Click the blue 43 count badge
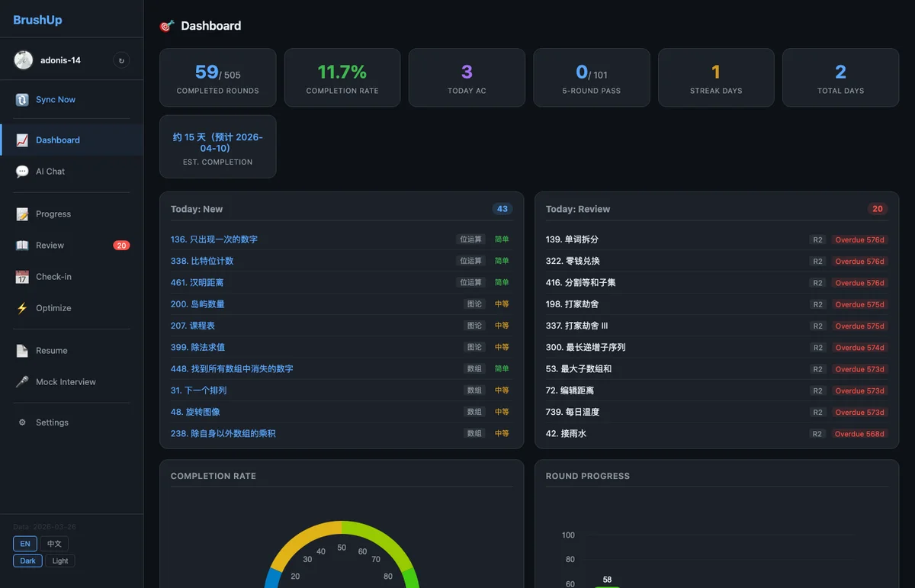Image resolution: width=915 pixels, height=588 pixels. click(502, 209)
